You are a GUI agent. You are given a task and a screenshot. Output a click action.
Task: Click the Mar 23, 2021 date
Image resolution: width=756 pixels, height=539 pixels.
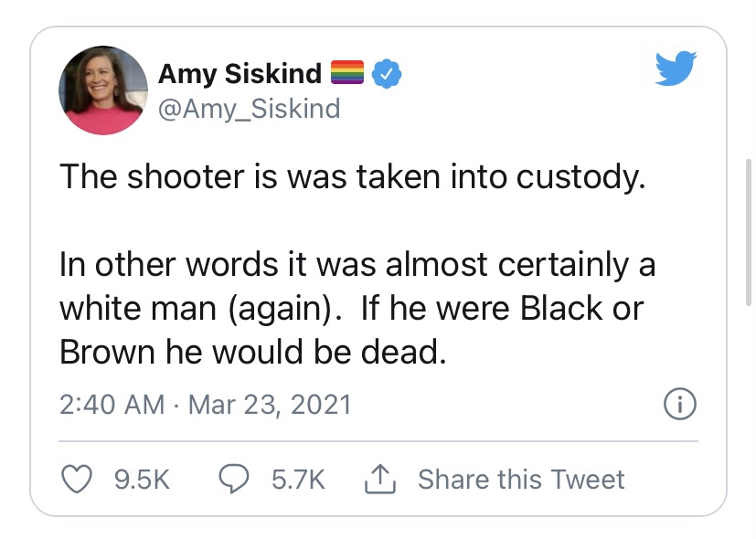tap(270, 404)
